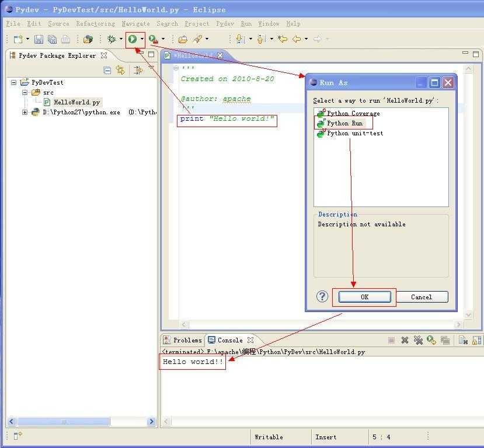Click the Open folder icon in toolbar
This screenshot has width=484, height=448.
(x=183, y=39)
